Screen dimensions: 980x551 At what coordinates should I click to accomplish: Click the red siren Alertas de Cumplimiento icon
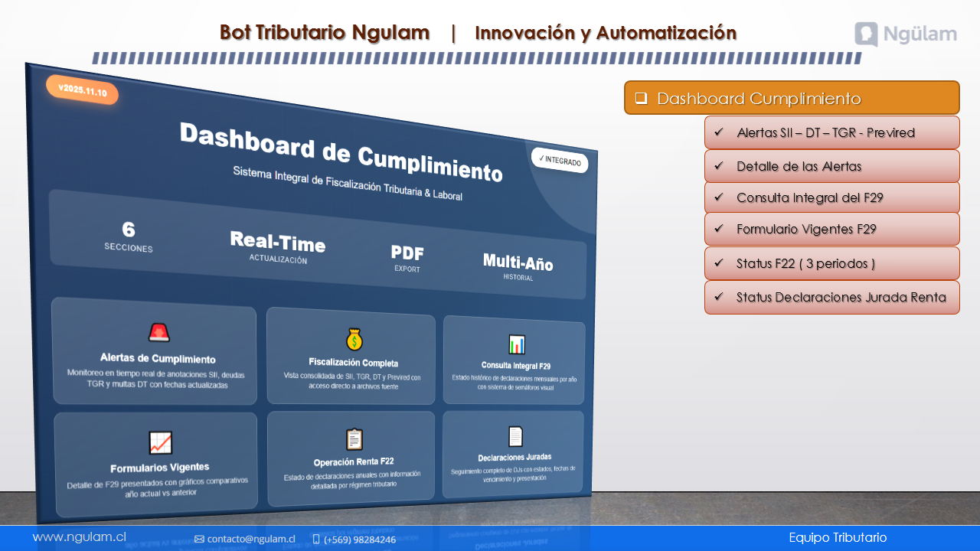pyautogui.click(x=158, y=332)
